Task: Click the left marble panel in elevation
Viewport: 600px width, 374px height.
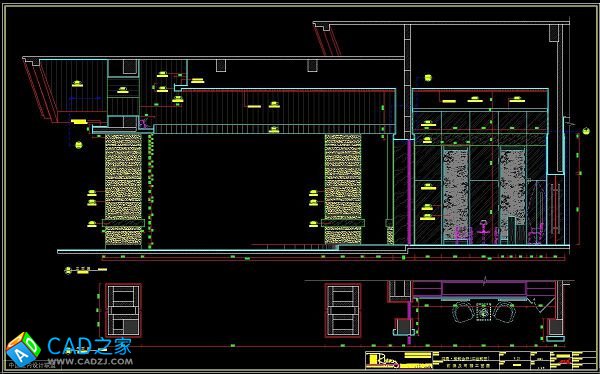Action: (455, 191)
